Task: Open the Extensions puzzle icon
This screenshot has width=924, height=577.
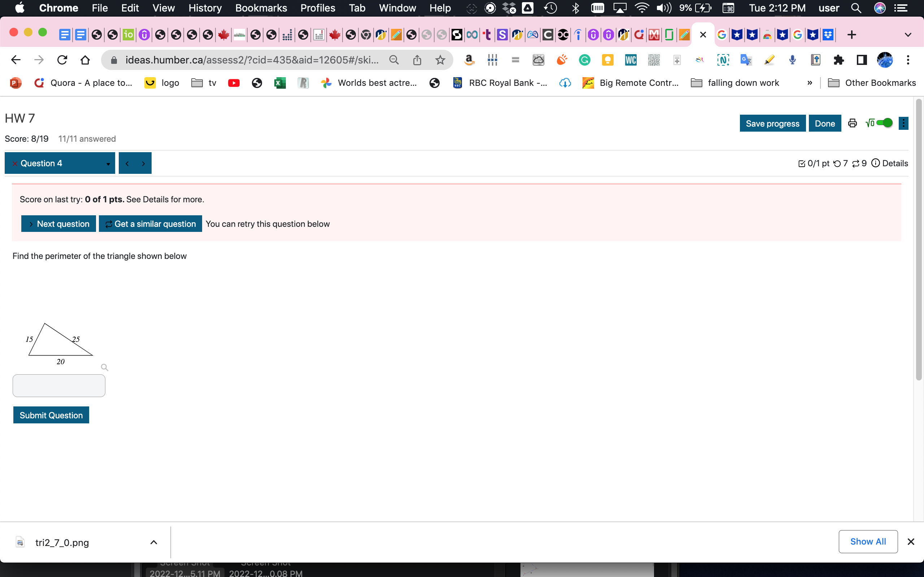Action: click(x=838, y=60)
